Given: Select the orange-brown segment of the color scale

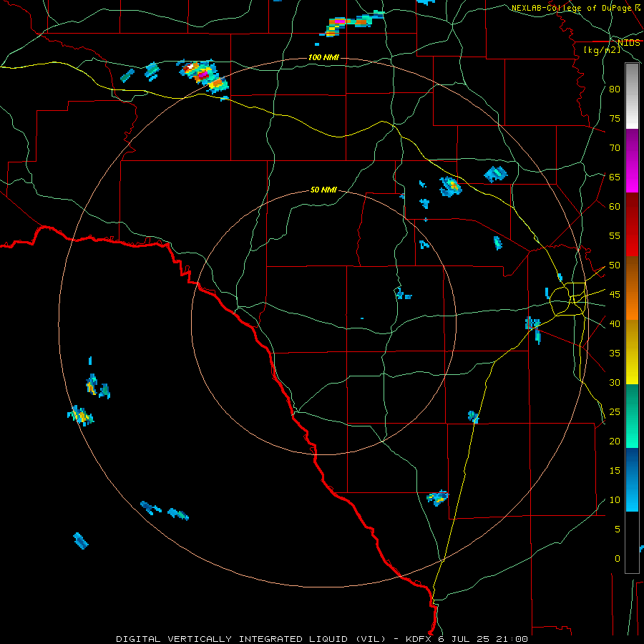Looking at the screenshot, I should [x=632, y=288].
